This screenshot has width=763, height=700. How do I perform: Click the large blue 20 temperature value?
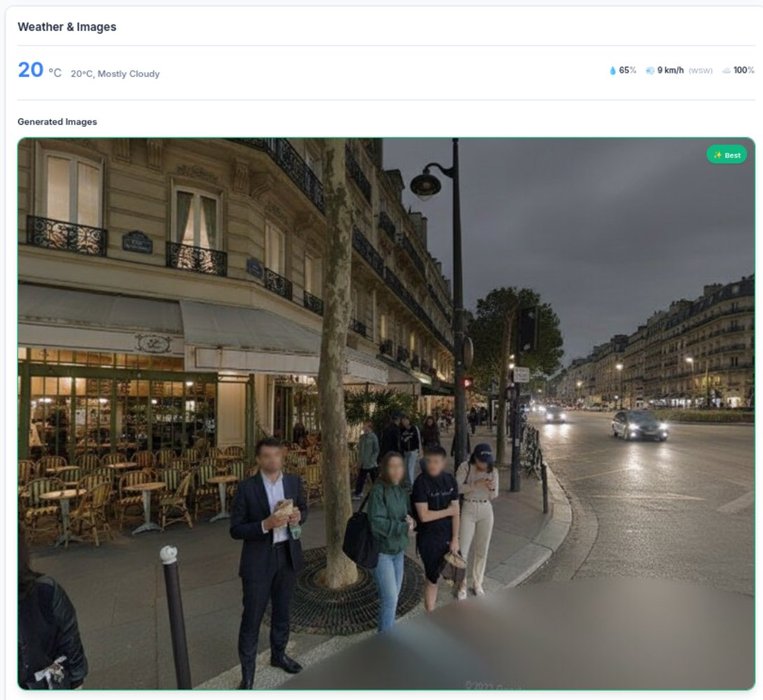pyautogui.click(x=31, y=70)
